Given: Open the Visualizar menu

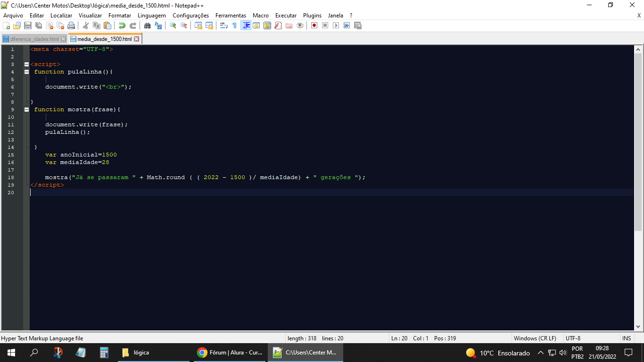Looking at the screenshot, I should click(90, 16).
